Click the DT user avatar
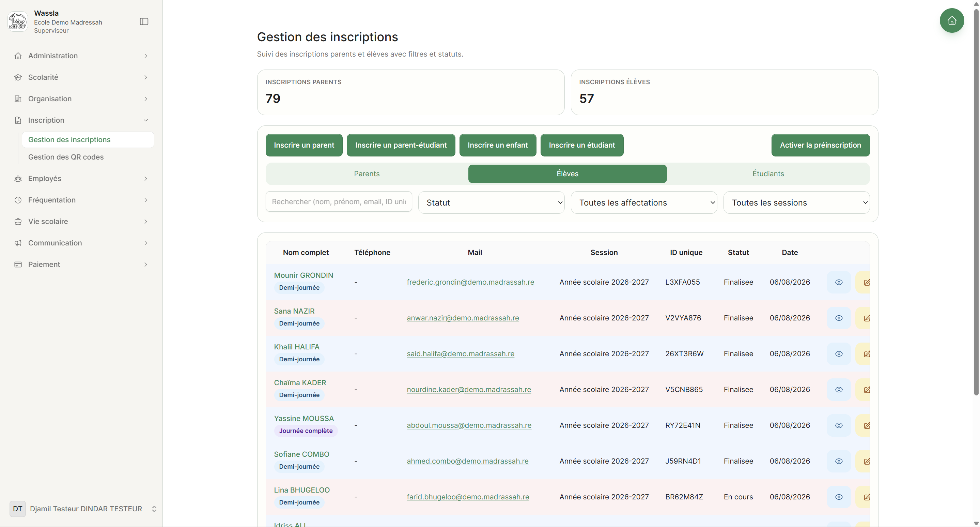The height and width of the screenshot is (527, 980). click(x=17, y=509)
